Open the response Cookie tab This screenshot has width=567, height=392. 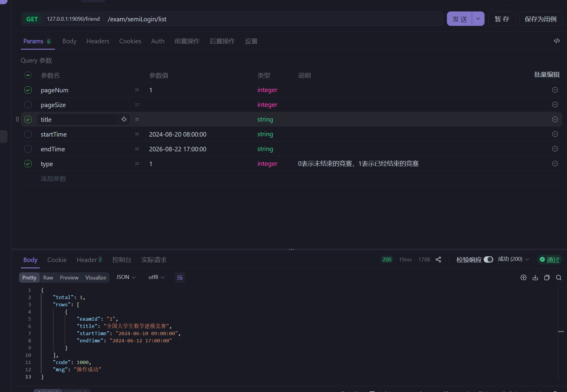point(57,260)
